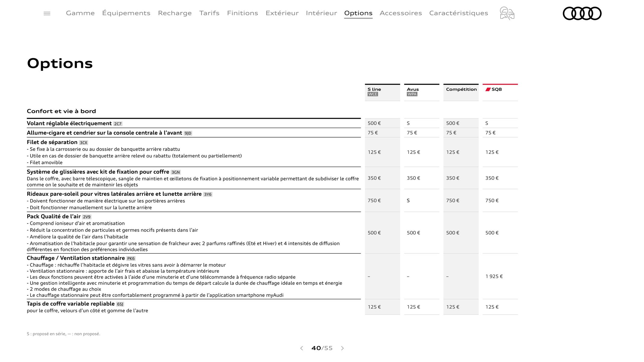Click the dealer contact advisor icon
Viewport: 644px width, 362px height.
coord(507,13)
